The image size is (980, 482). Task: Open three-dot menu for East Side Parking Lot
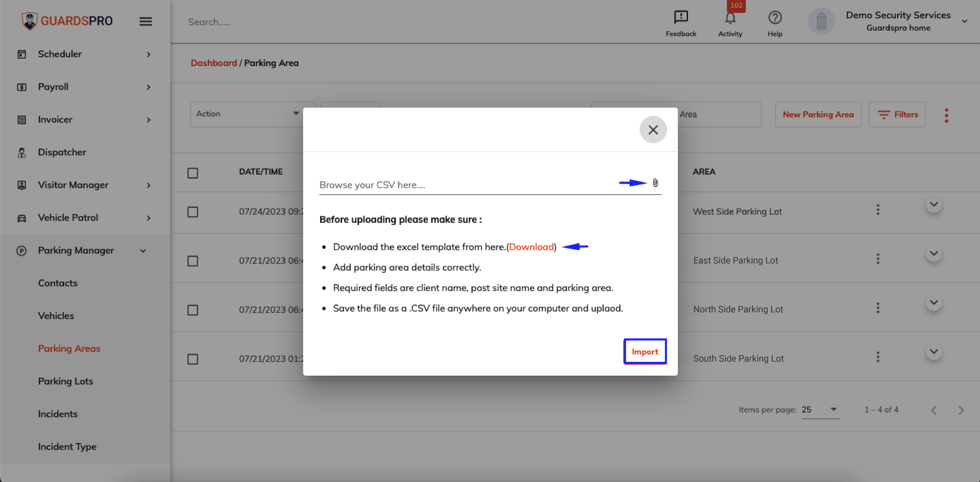tap(878, 259)
